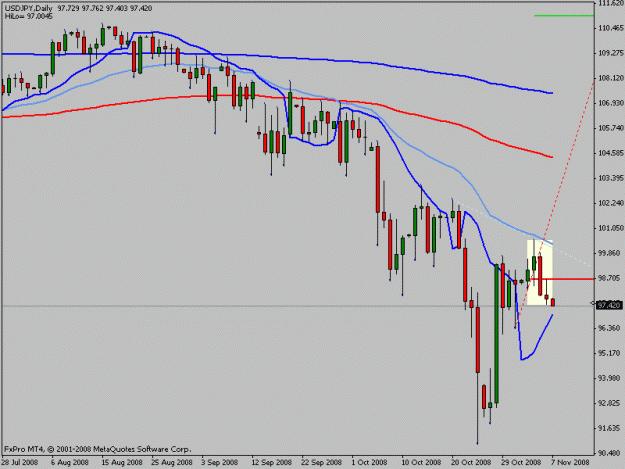This screenshot has width=625, height=469.
Task: Click the 95.170 price scale label
Action: pyautogui.click(x=611, y=353)
